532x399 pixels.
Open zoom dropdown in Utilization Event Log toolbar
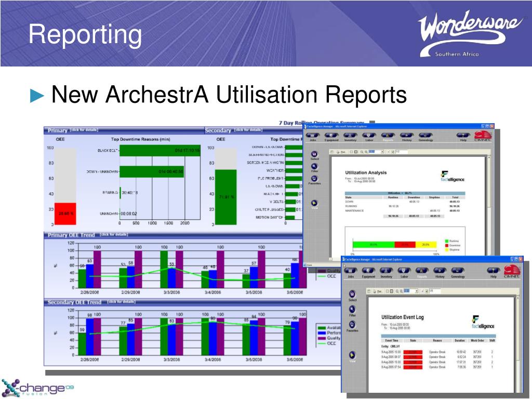[x=417, y=291]
